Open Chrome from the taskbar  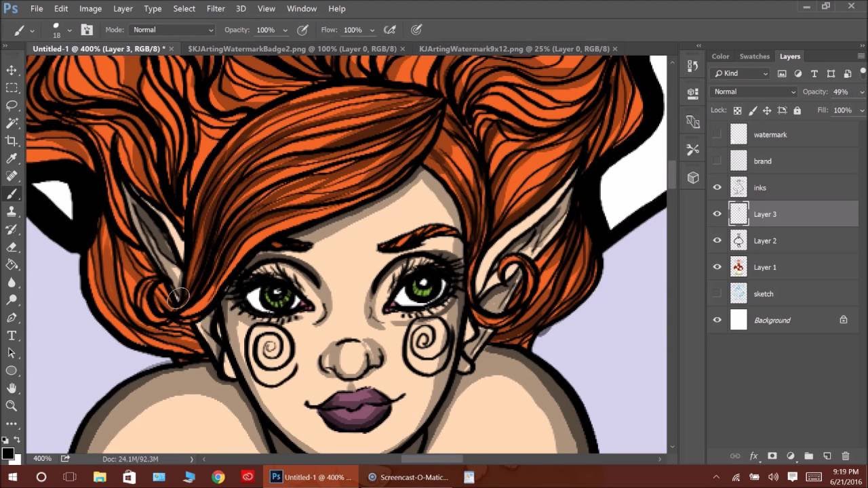[x=218, y=477]
